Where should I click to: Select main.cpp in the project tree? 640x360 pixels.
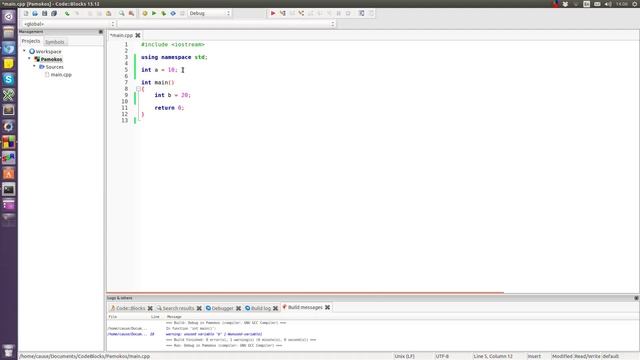click(61, 75)
